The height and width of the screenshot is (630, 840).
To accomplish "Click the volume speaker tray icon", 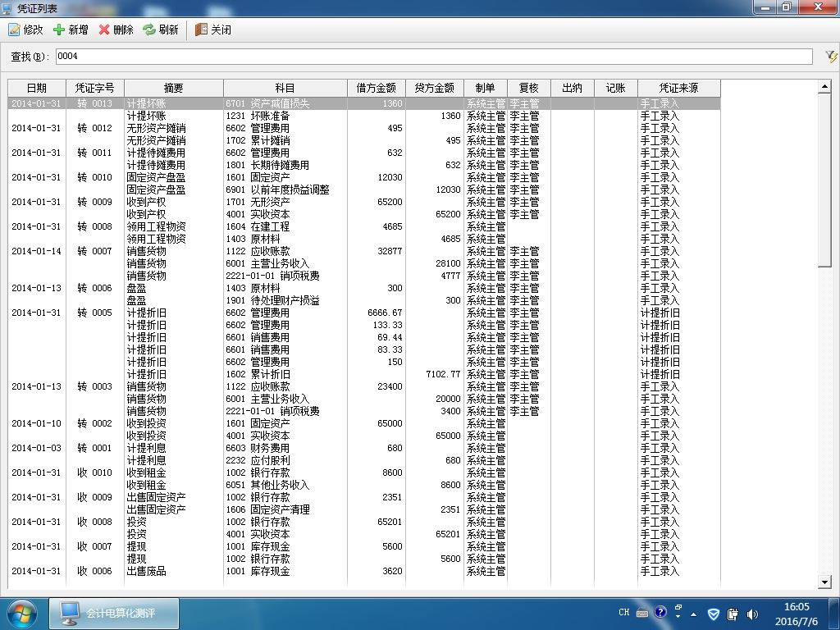I will pyautogui.click(x=752, y=614).
